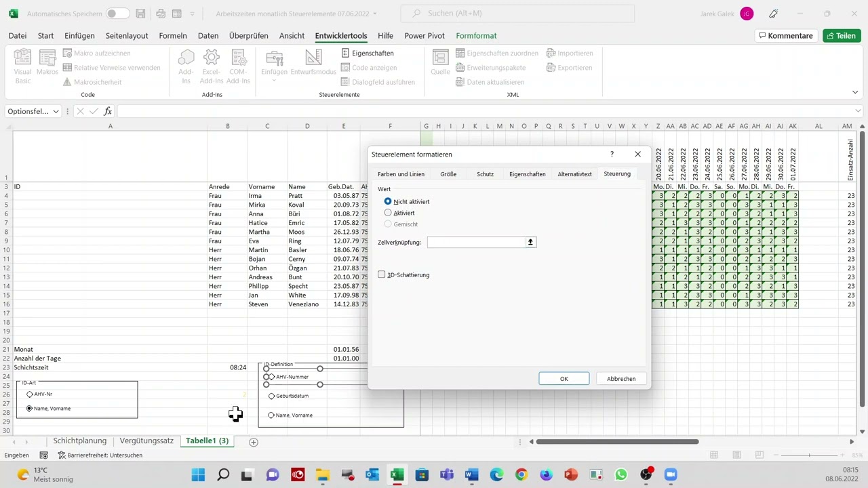Click the range selector arrow for Zellverknüpfung
The image size is (868, 488).
tap(530, 242)
